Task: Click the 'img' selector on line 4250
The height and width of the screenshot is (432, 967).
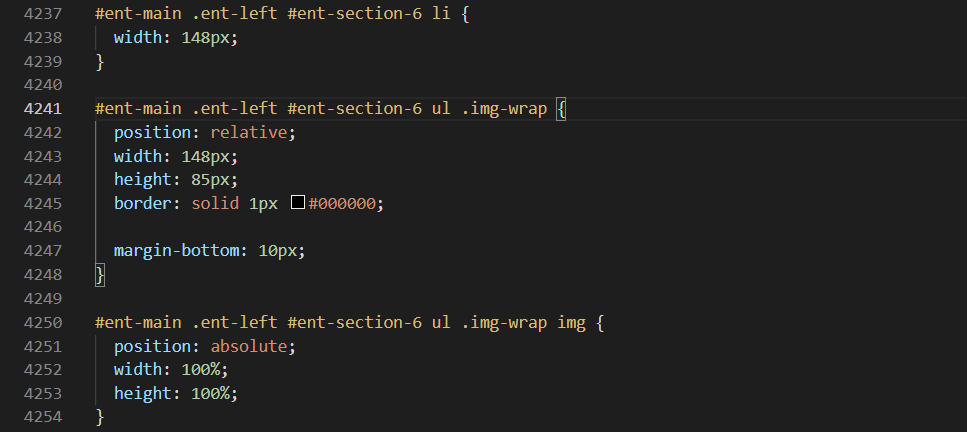Action: coord(571,322)
